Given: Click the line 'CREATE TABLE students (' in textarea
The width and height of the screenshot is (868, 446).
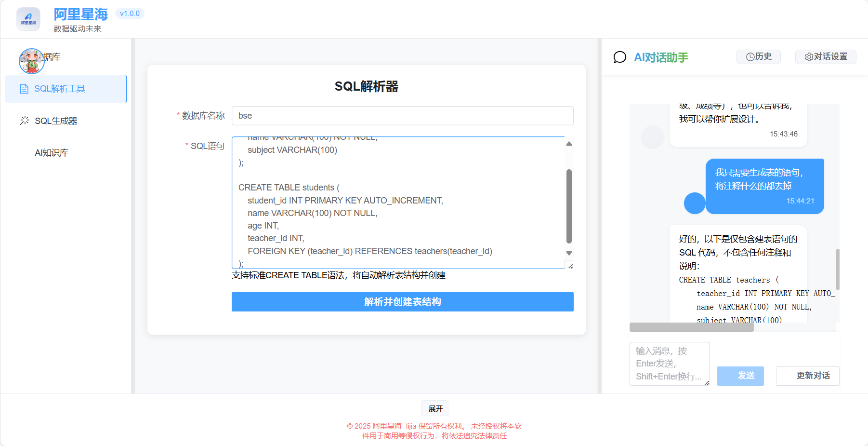Looking at the screenshot, I should coord(289,188).
